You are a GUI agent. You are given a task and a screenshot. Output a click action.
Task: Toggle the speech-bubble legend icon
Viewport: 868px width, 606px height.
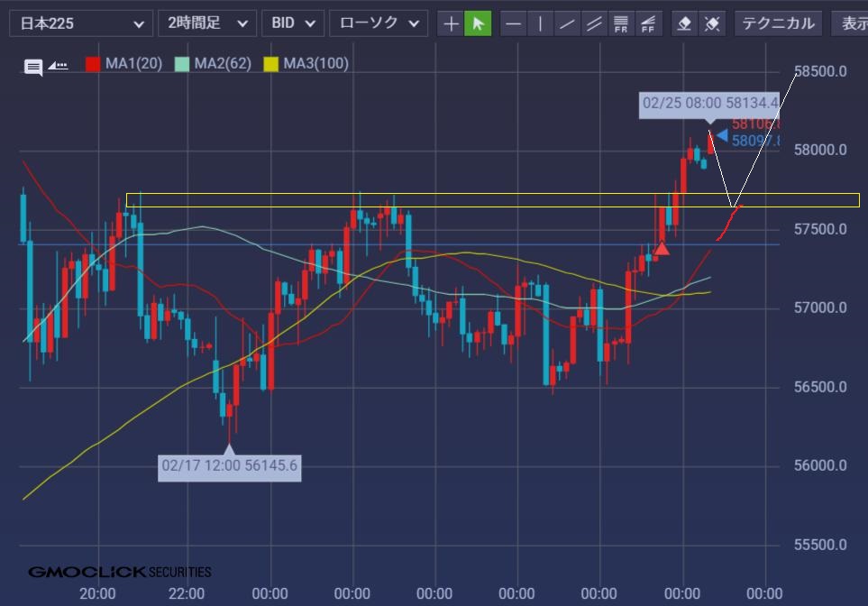(x=33, y=66)
